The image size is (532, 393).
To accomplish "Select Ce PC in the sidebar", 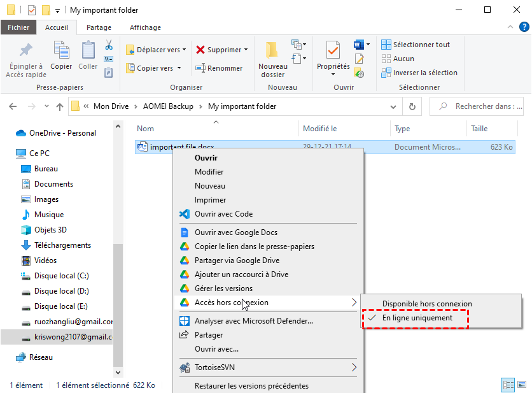I will point(33,154).
